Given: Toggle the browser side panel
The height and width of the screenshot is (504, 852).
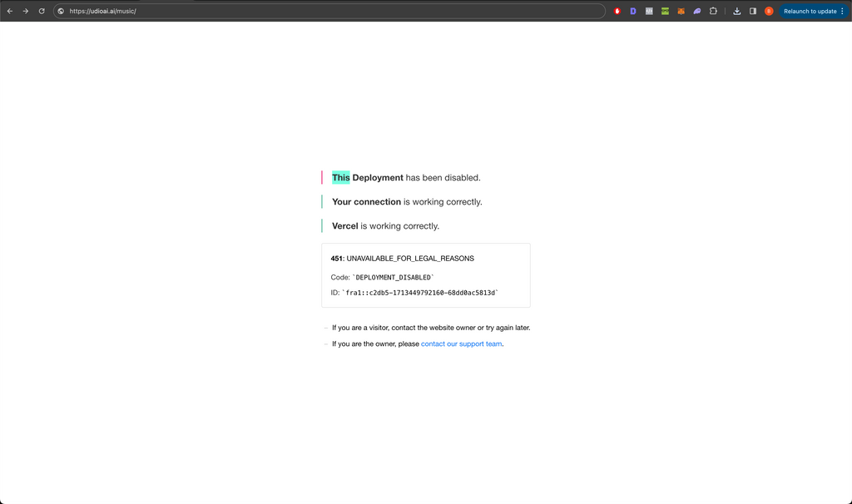Looking at the screenshot, I should click(753, 11).
